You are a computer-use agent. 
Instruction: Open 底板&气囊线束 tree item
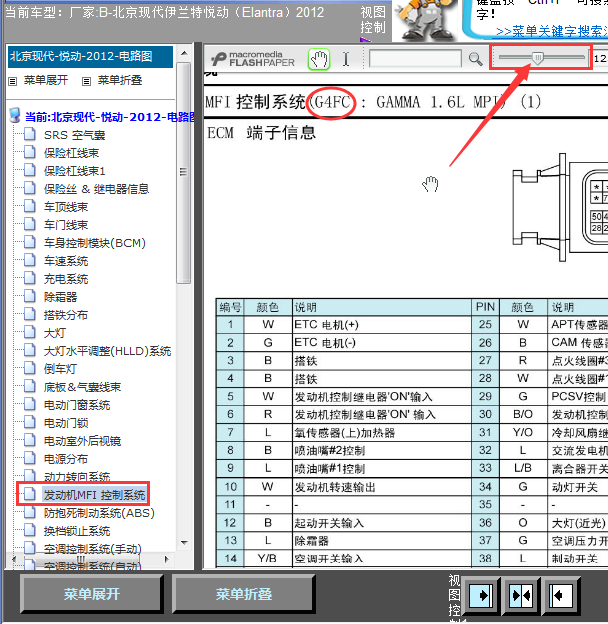point(82,387)
